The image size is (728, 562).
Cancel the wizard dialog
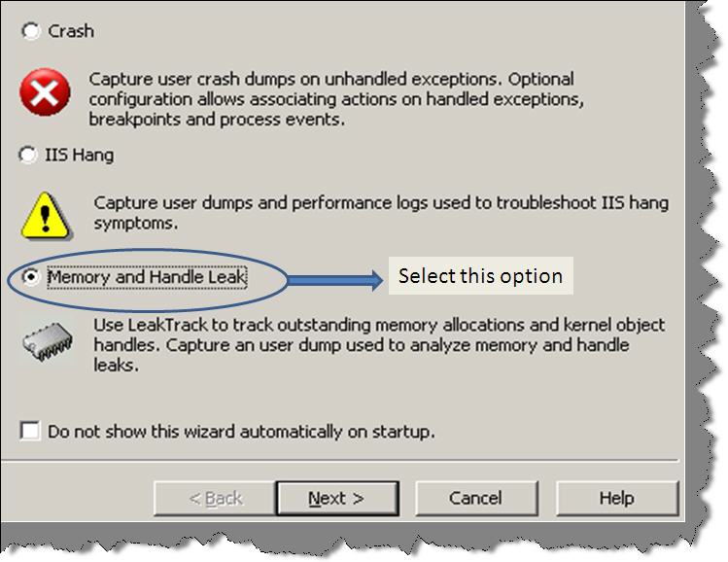click(476, 499)
